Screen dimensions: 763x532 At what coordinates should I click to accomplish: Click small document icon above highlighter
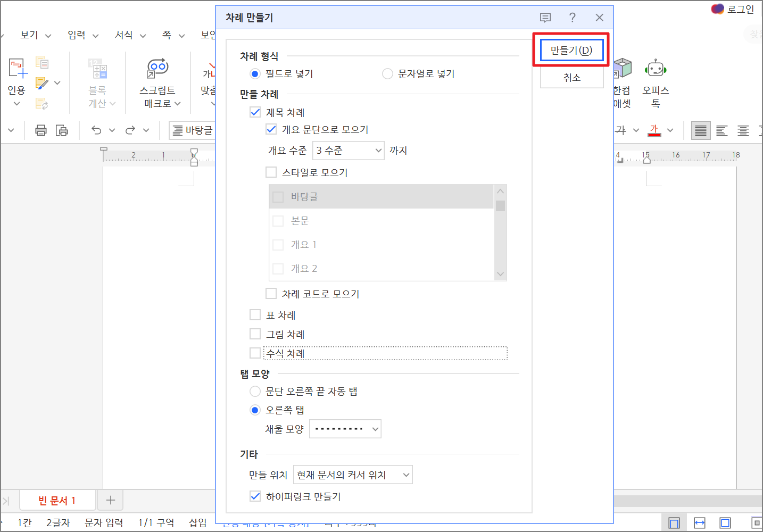pos(42,63)
